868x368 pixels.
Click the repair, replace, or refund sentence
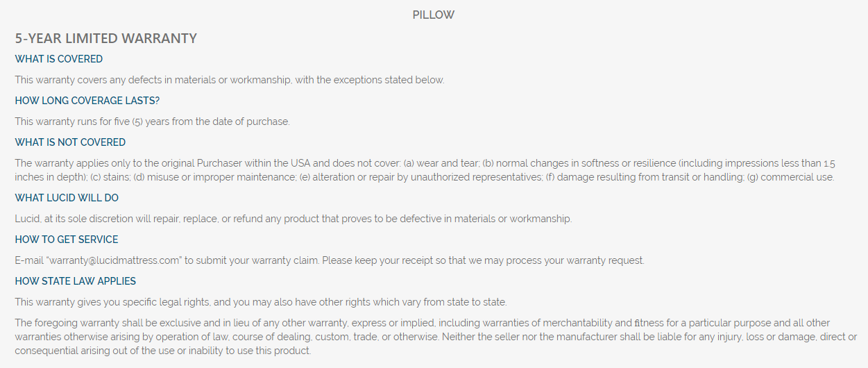pos(293,219)
